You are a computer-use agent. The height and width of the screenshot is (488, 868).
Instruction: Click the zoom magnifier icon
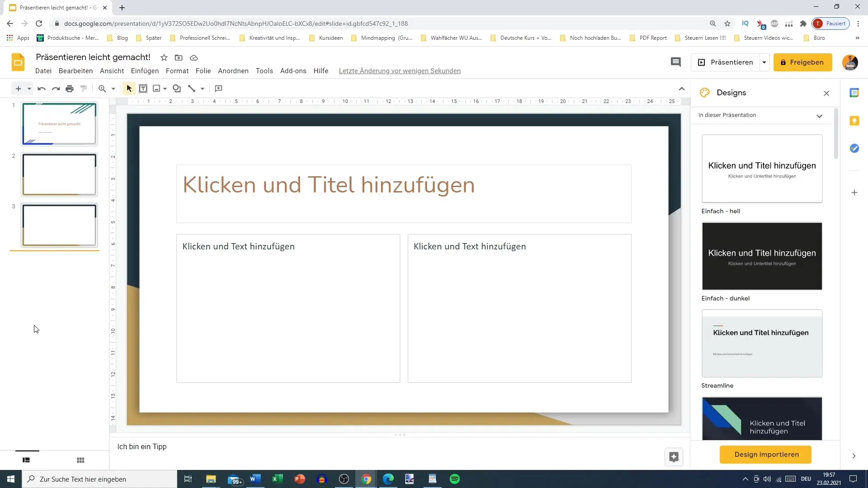point(102,89)
